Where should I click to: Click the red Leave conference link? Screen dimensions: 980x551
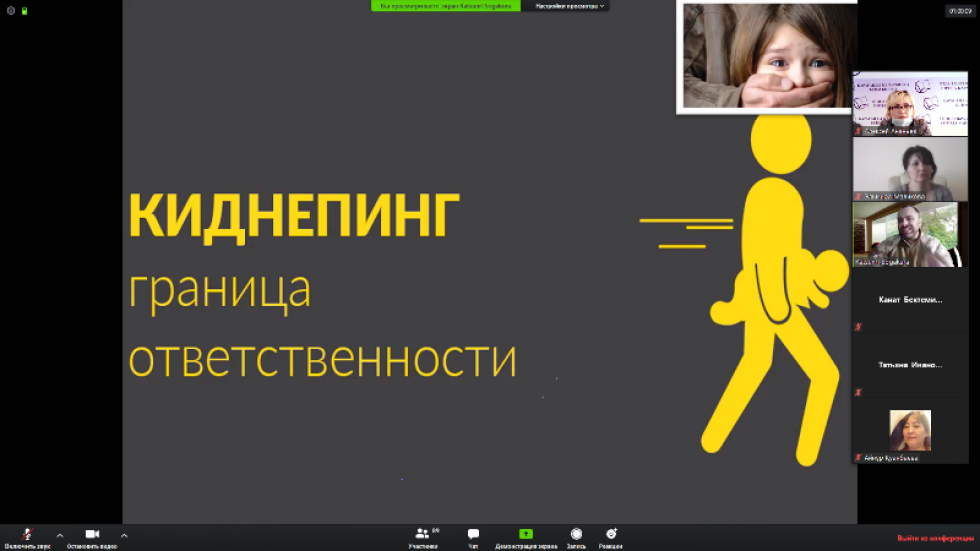click(935, 538)
